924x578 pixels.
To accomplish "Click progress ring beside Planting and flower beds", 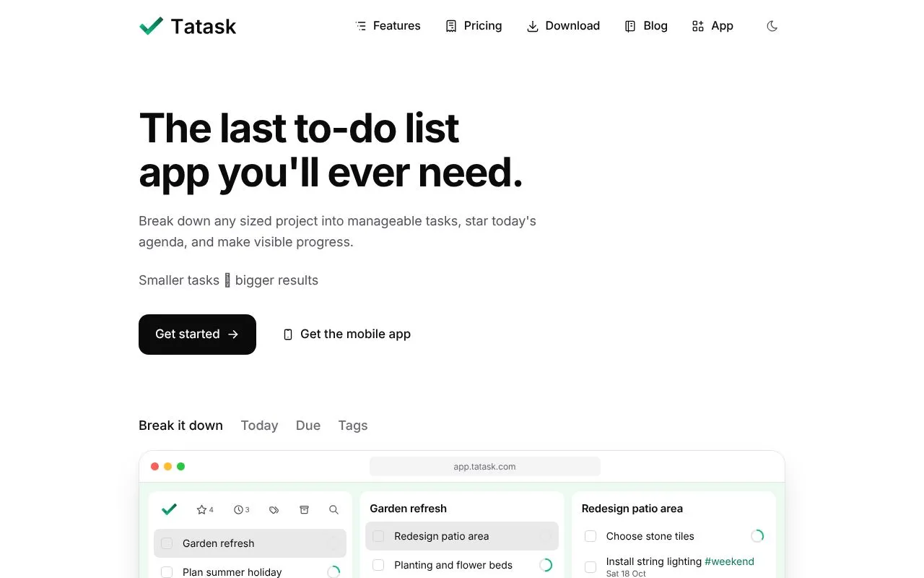I will tap(546, 565).
